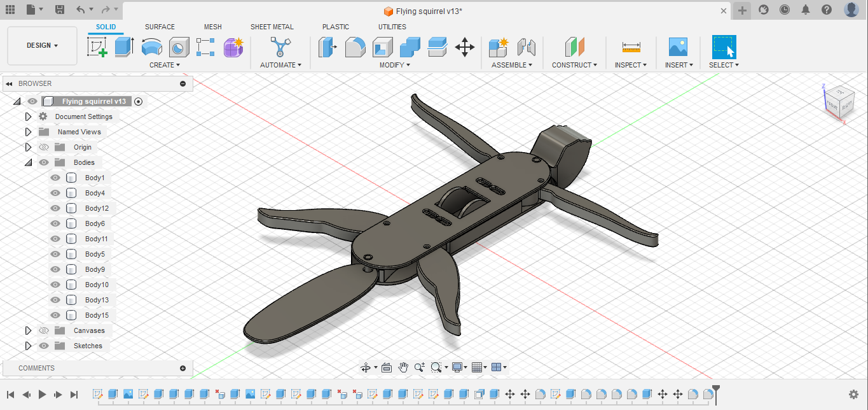Toggle visibility of Body6
Screen dimensions: 868x410
(x=55, y=223)
